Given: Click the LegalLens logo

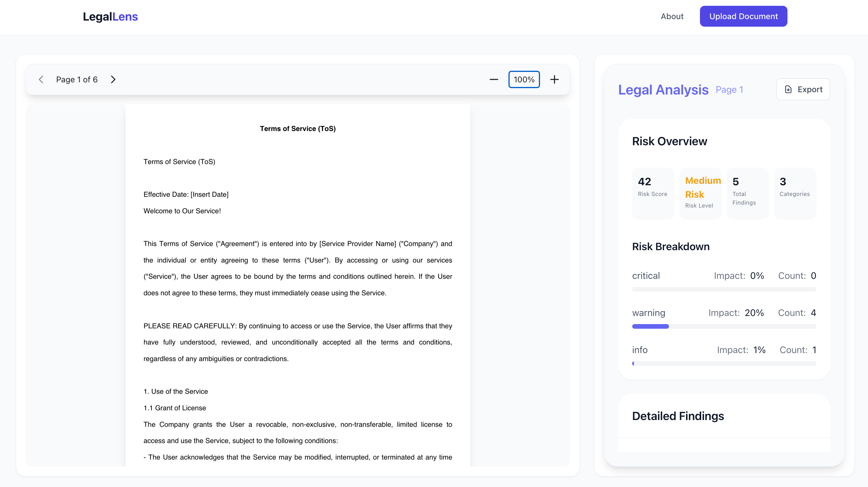Looking at the screenshot, I should 110,17.
